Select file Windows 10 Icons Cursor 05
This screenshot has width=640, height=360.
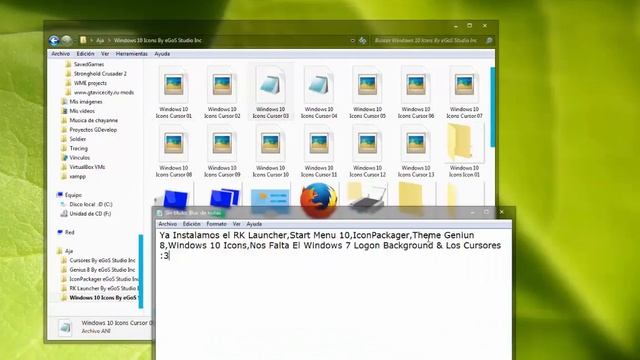367,92
